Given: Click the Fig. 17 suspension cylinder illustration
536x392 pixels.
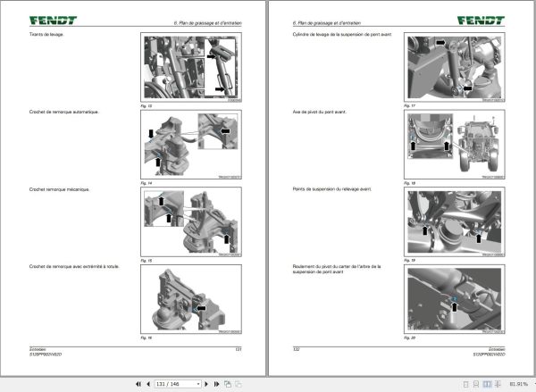Looking at the screenshot, I should click(455, 67).
